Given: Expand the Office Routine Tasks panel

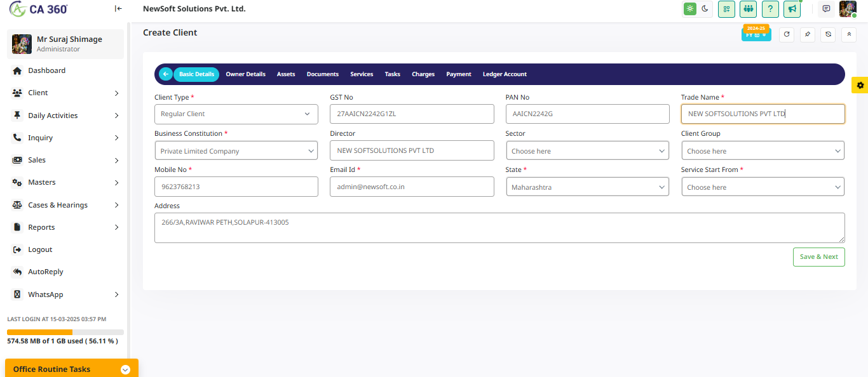Looking at the screenshot, I should tap(72, 369).
